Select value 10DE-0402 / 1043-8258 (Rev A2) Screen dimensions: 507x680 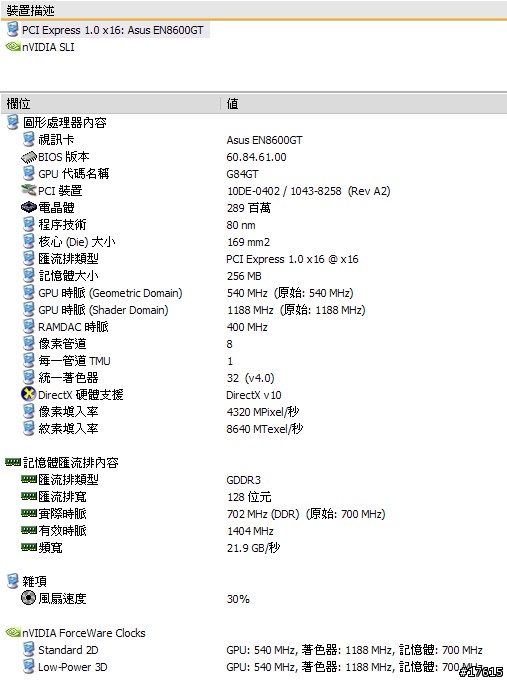pos(308,191)
